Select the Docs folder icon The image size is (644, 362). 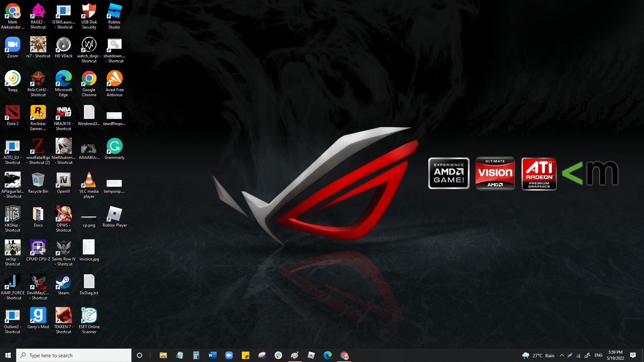point(38,217)
